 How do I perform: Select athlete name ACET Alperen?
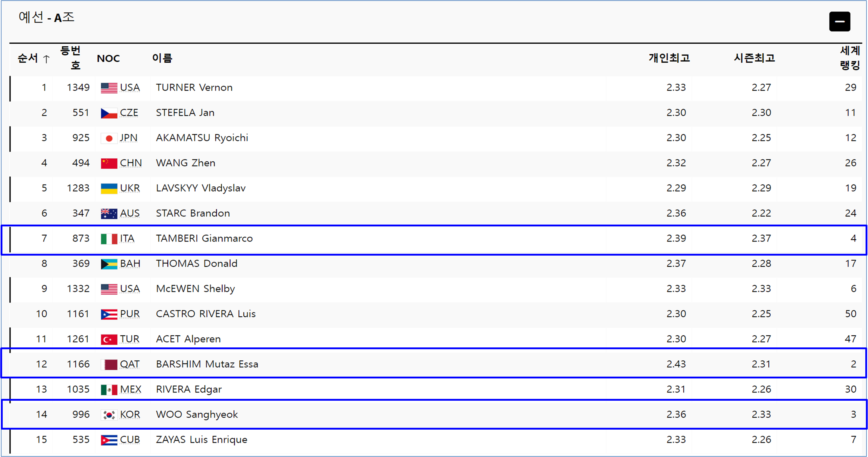click(188, 339)
